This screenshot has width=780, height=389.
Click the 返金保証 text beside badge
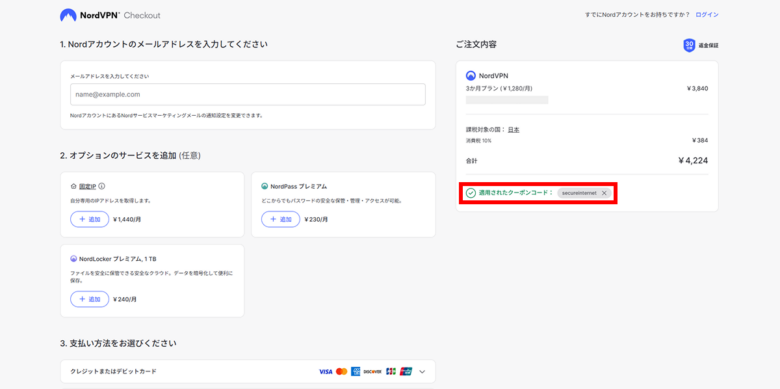[708, 45]
